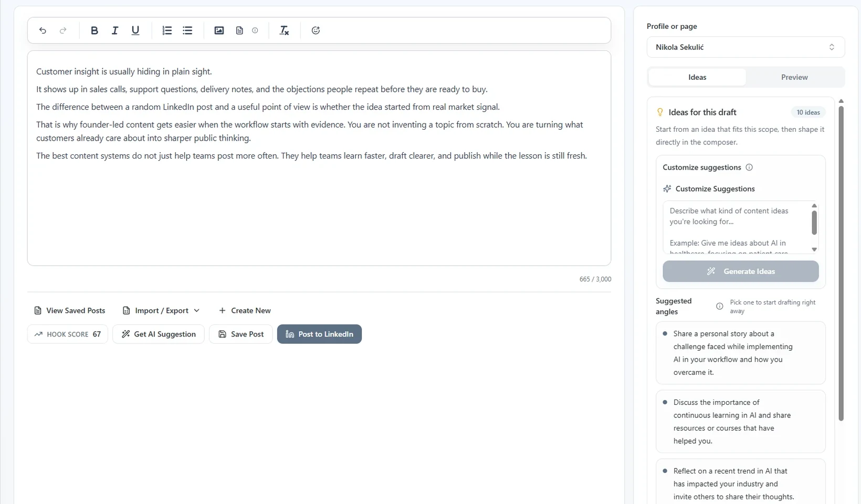
Task: Click the ideas panel vertical scrollbar
Action: (841, 262)
